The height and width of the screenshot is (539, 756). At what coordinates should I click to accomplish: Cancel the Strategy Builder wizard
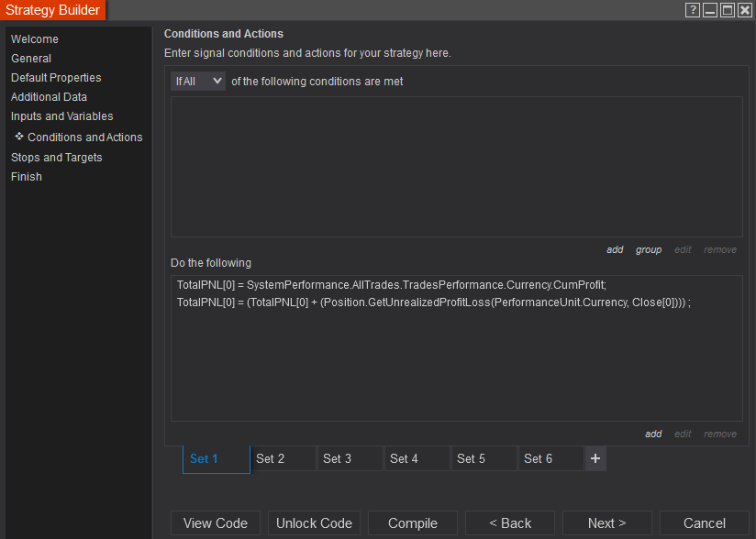[705, 523]
